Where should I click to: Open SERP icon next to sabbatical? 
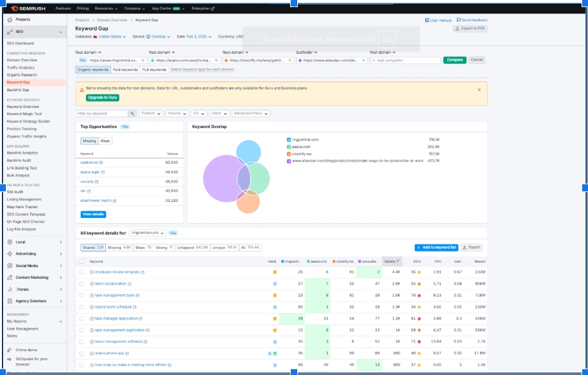[x=101, y=162]
